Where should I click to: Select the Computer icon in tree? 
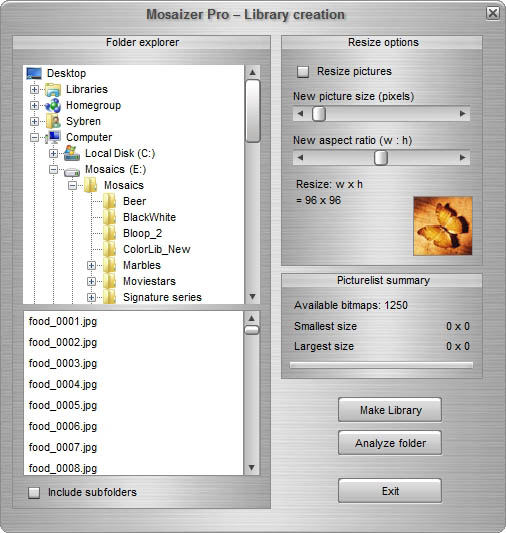tap(53, 137)
